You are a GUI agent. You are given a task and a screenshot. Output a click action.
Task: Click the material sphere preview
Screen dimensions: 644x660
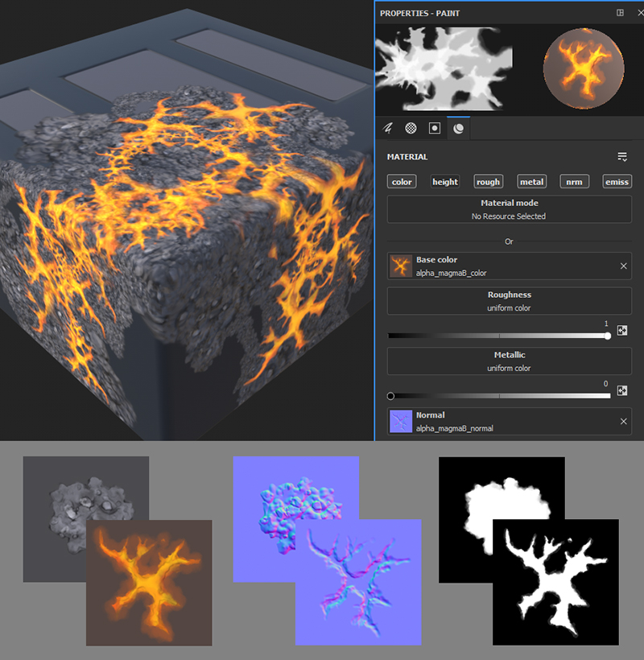coord(584,68)
